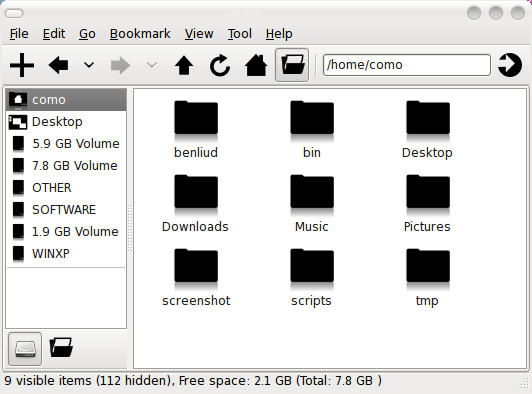Open the View menu
This screenshot has height=394, width=532.
click(199, 34)
